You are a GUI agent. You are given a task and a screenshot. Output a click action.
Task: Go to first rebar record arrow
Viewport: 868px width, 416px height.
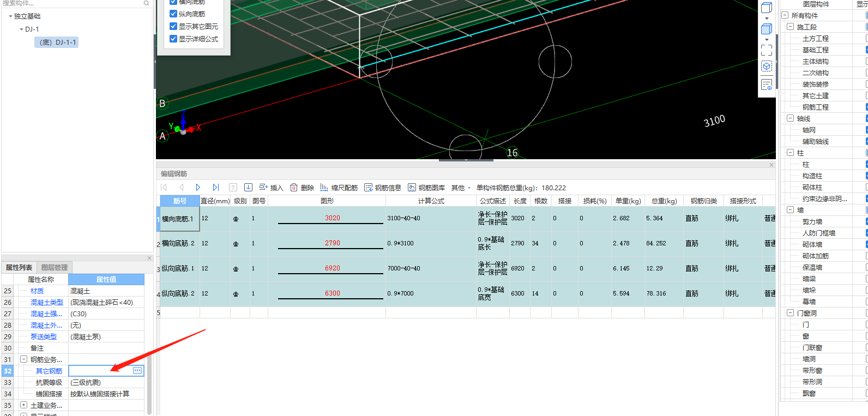tap(164, 188)
